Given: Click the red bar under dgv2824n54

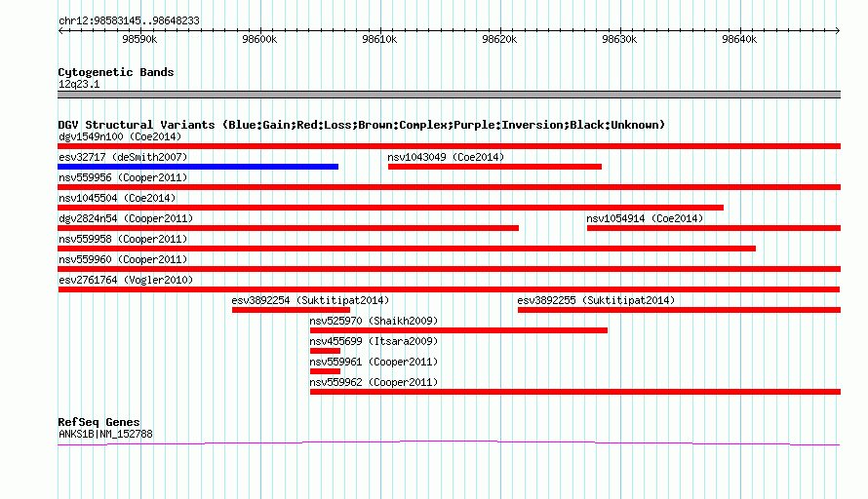Looking at the screenshot, I should 288,228.
